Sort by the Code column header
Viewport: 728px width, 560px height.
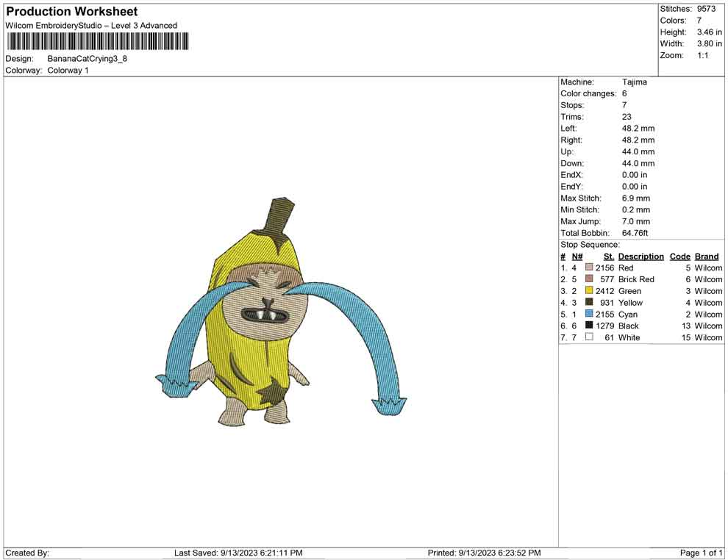pyautogui.click(x=680, y=256)
